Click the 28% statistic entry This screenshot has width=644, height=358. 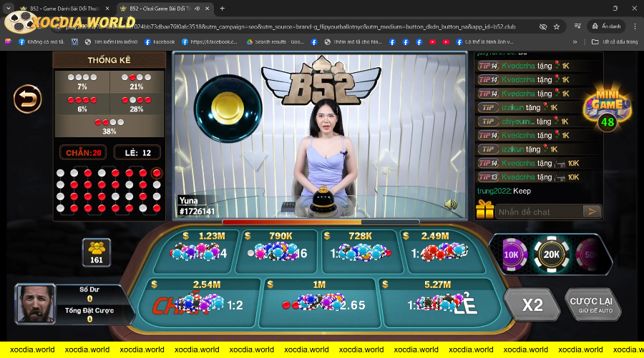(x=137, y=104)
